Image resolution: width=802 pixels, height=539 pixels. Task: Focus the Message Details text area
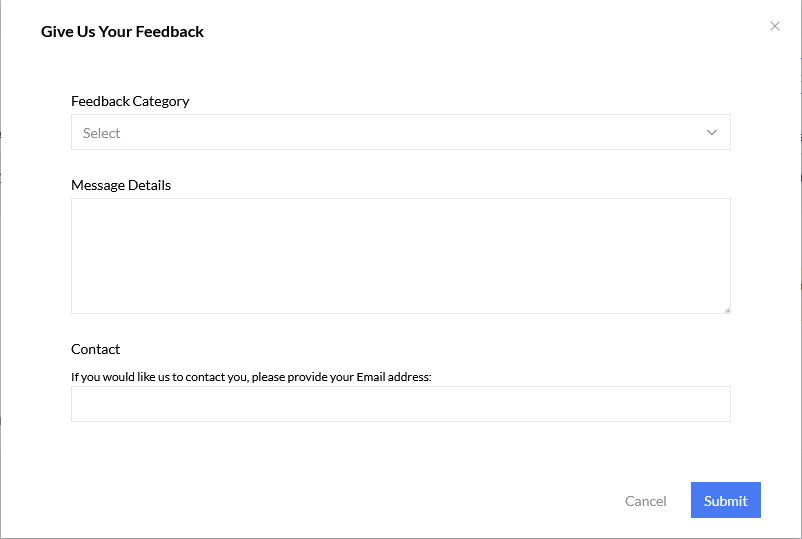400,255
